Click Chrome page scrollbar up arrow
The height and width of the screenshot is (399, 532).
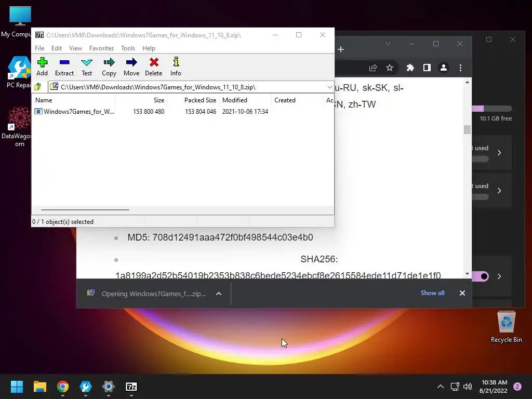pos(467,83)
